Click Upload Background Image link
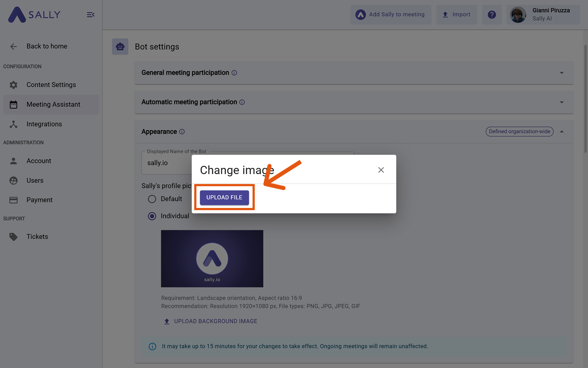The height and width of the screenshot is (368, 588). 211,321
